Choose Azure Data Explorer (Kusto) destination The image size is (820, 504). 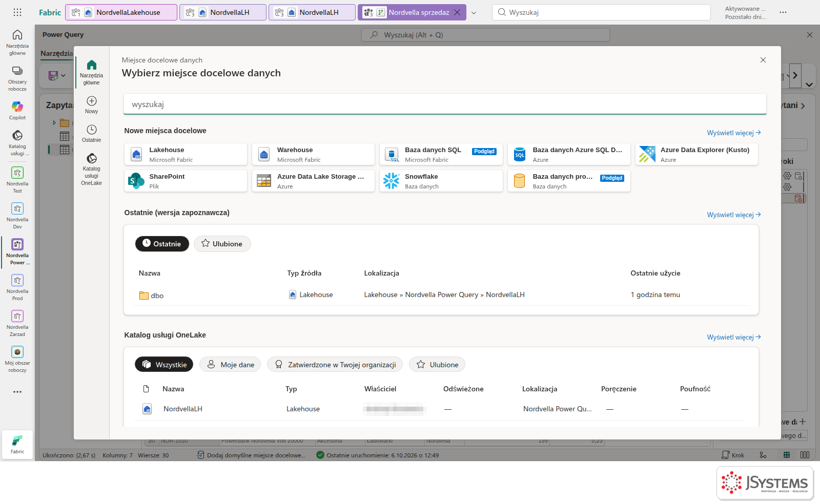coord(696,154)
